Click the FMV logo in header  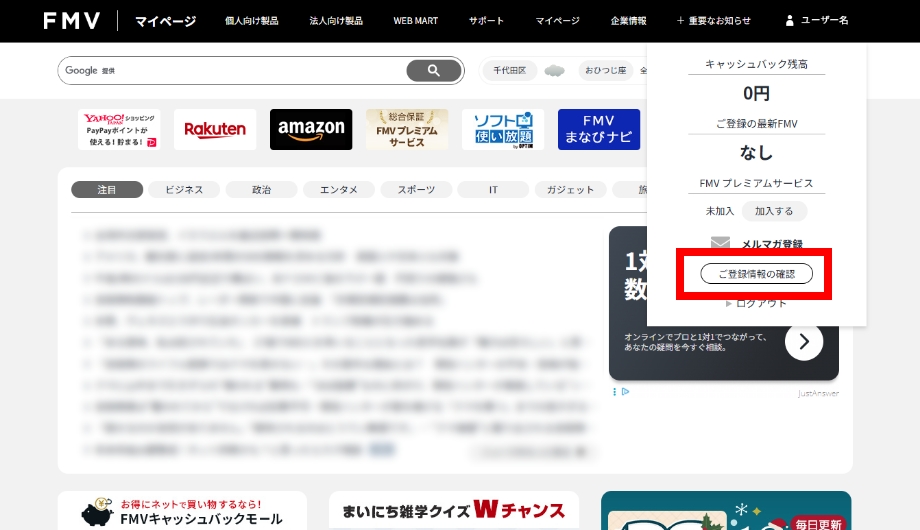tap(72, 21)
